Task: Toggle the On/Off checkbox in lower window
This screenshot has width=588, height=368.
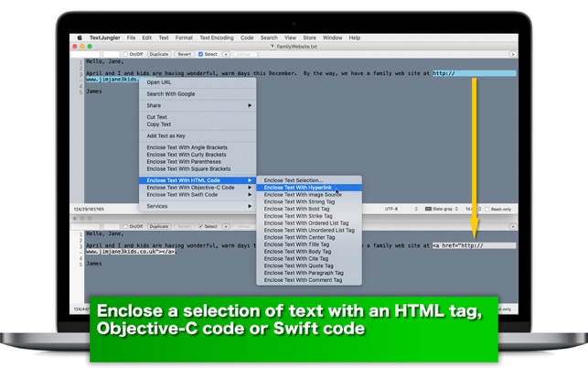Action: coord(125,226)
